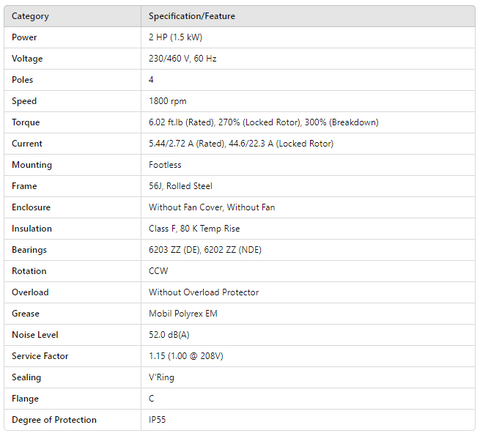Viewport: 480px width, 436px height.
Task: Click the Enclosure row label
Action: (31, 207)
